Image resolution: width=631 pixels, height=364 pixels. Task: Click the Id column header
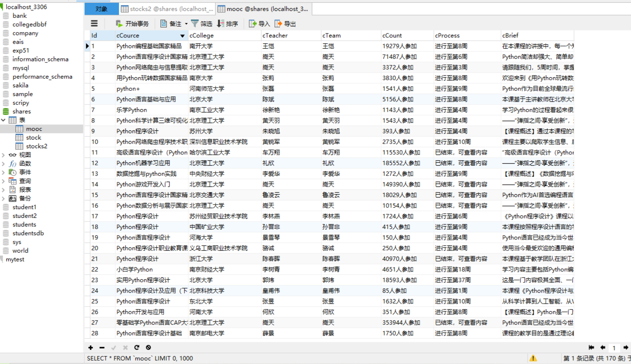click(x=102, y=35)
